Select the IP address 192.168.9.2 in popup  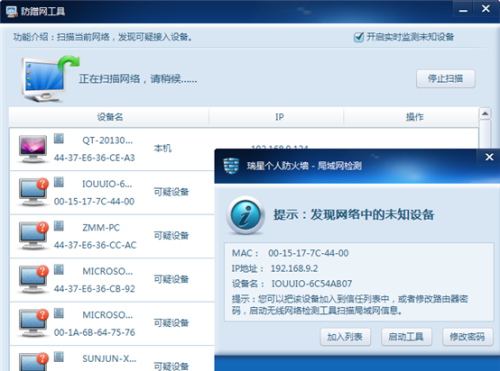coord(294,268)
